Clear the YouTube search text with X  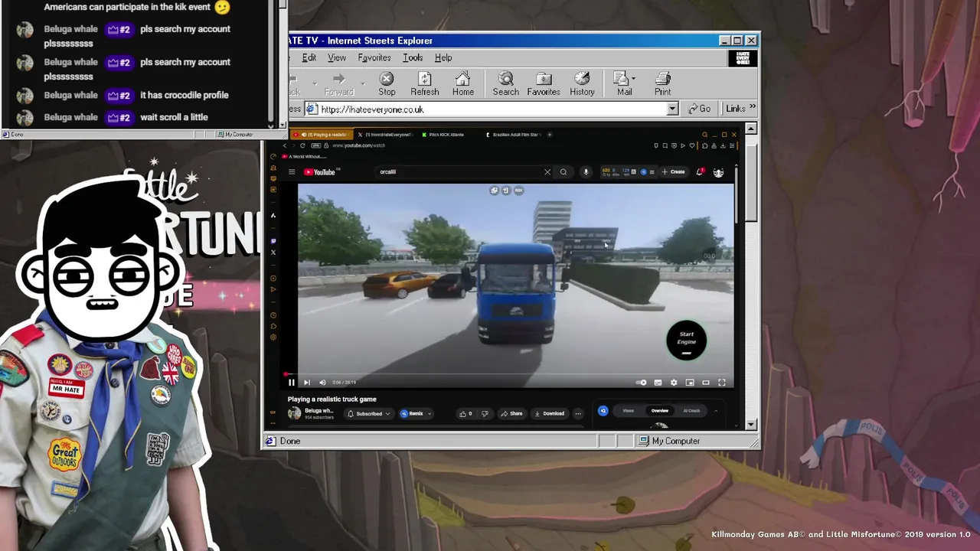tap(547, 172)
